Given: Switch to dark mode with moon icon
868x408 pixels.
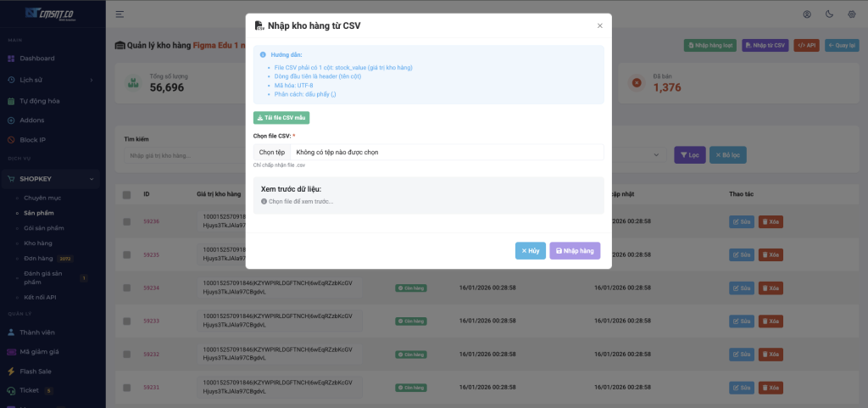Looking at the screenshot, I should point(828,14).
